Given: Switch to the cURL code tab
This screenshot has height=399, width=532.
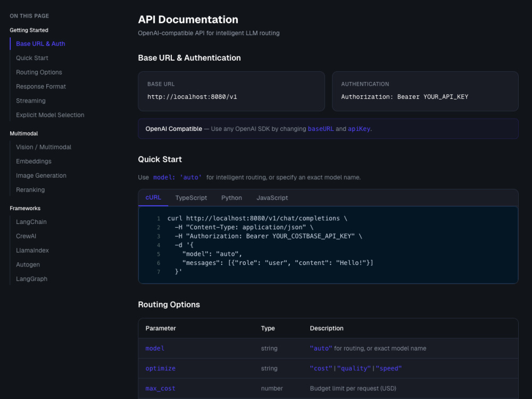Looking at the screenshot, I should (153, 197).
